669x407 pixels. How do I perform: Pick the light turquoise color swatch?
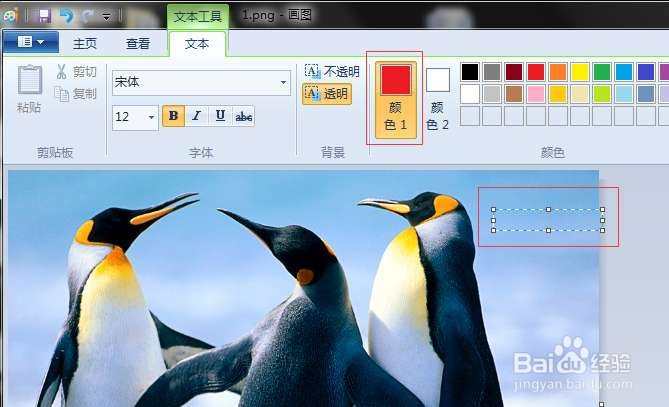[x=624, y=94]
